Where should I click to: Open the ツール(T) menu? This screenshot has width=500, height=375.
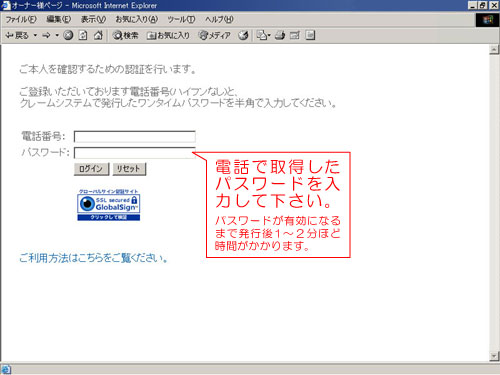pos(181,20)
